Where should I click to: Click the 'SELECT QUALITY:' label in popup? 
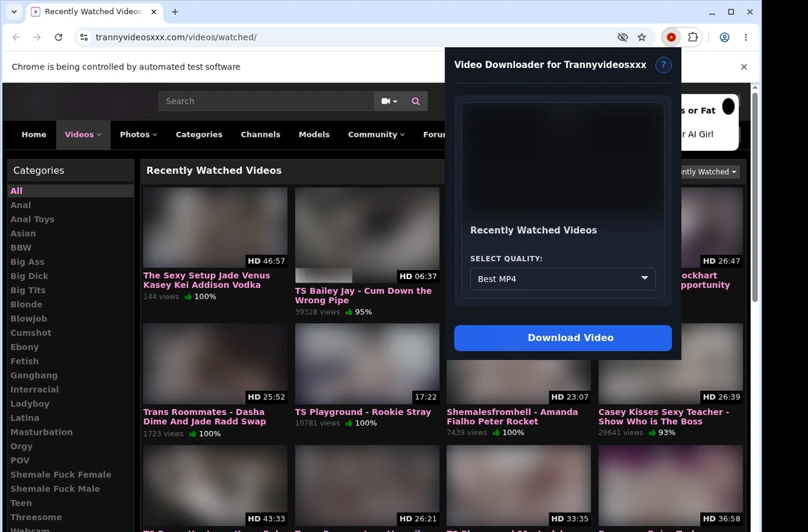[506, 259]
